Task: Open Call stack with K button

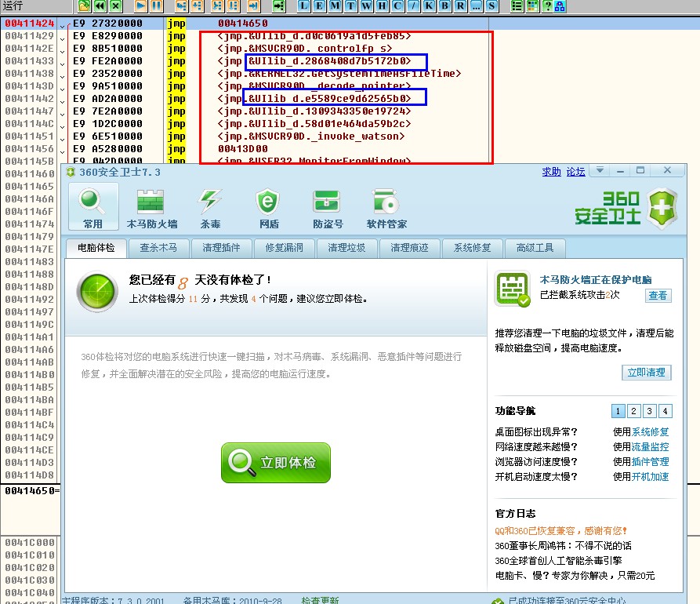Action: coord(429,5)
